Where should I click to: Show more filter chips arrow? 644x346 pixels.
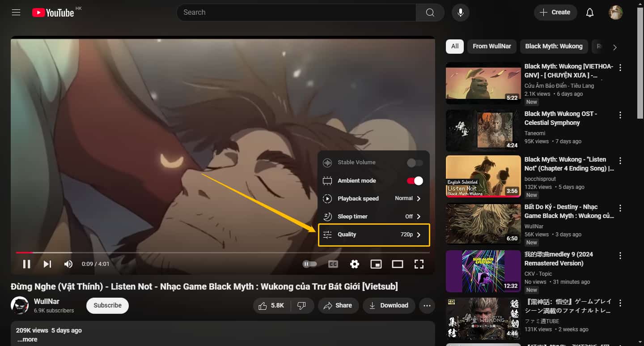pos(615,47)
